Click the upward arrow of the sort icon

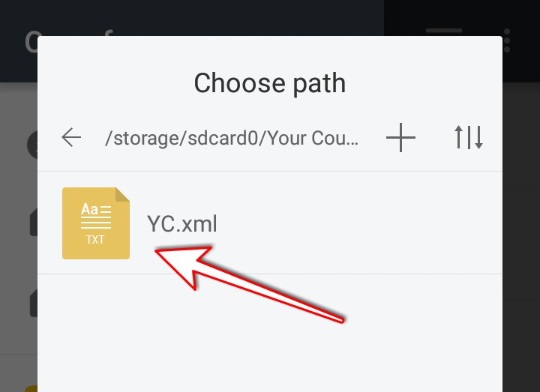coord(458,137)
